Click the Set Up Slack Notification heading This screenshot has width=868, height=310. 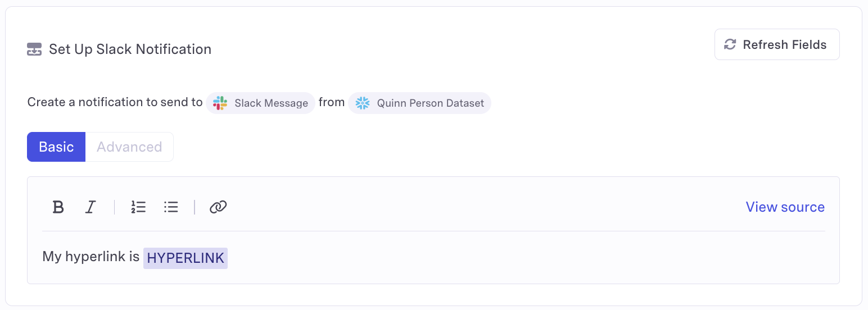coord(130,49)
